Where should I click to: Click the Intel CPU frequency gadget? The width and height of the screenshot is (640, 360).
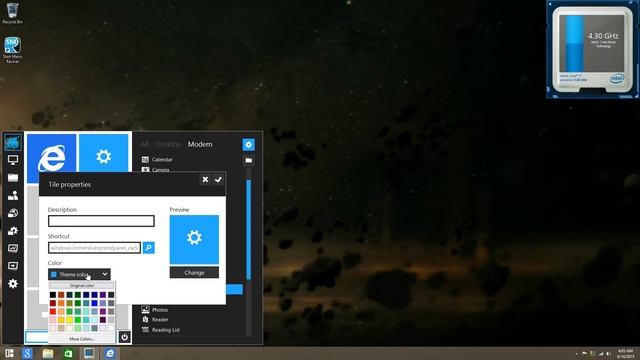(592, 49)
